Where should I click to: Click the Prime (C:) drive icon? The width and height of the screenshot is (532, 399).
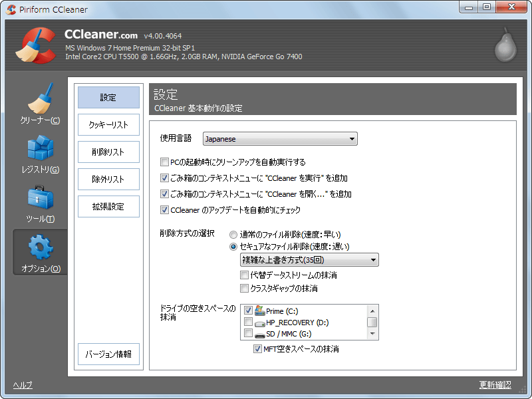coord(259,311)
